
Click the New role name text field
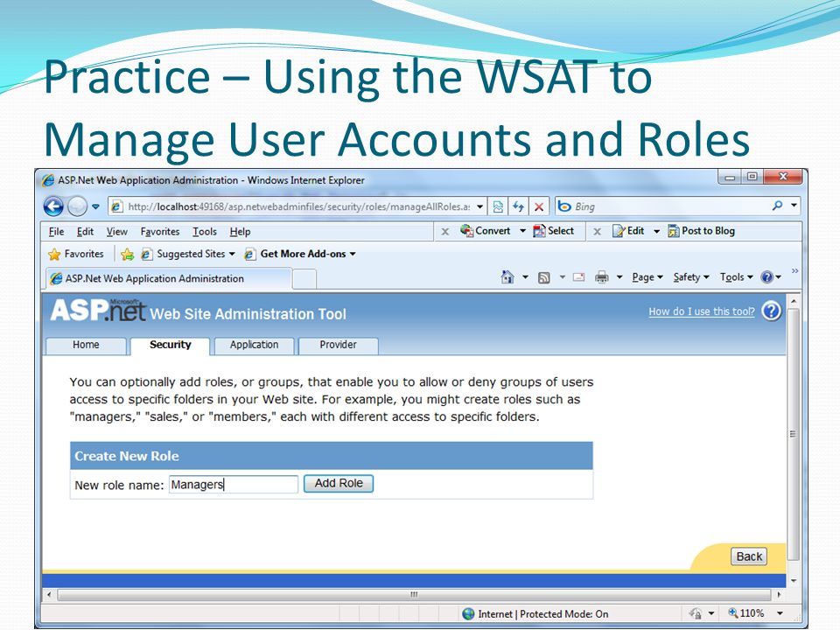tap(234, 484)
